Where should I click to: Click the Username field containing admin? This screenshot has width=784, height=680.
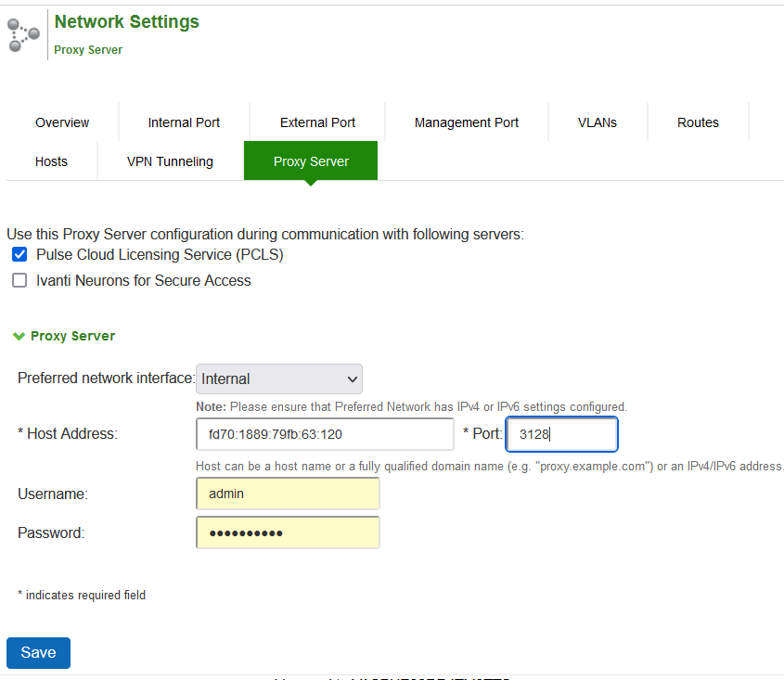(x=288, y=494)
